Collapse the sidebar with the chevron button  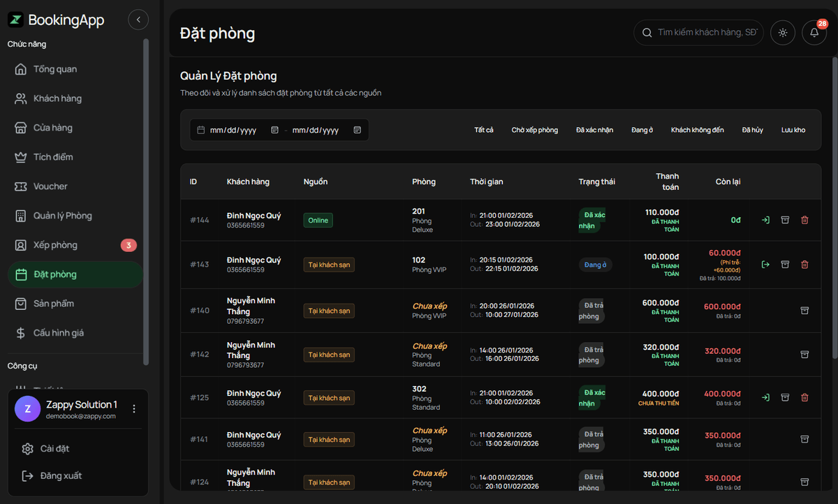point(138,20)
